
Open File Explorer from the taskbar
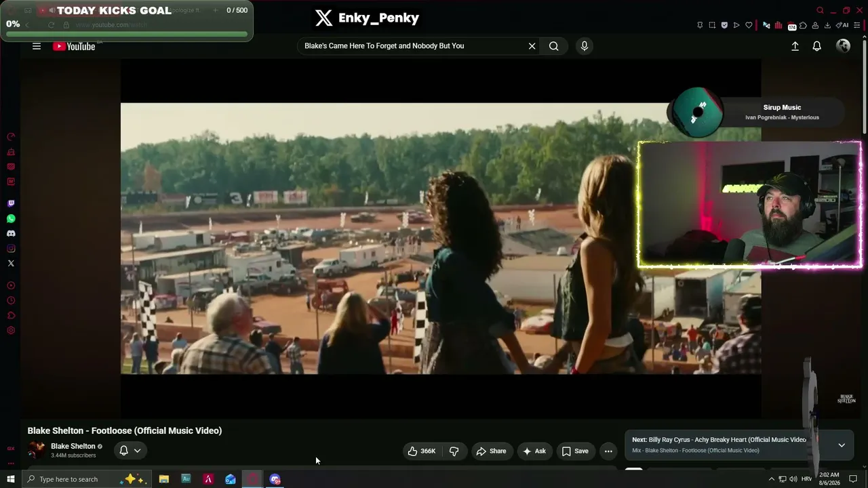pyautogui.click(x=163, y=479)
